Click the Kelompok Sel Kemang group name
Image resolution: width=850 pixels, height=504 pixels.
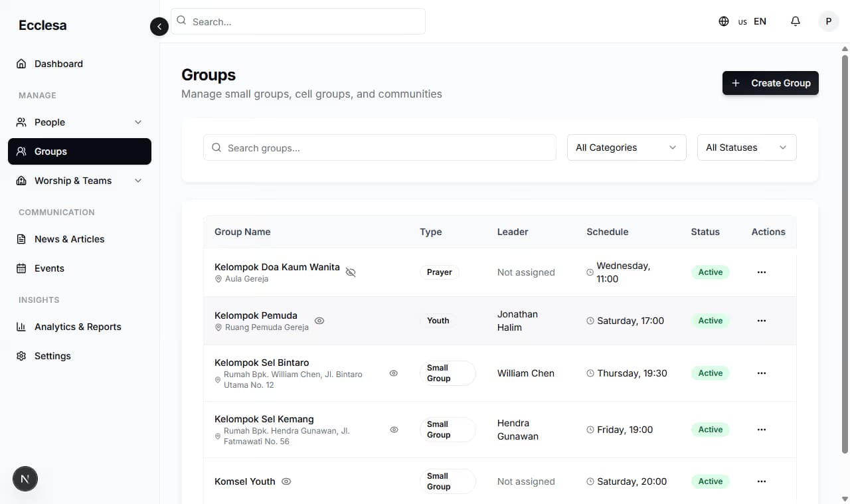[264, 419]
